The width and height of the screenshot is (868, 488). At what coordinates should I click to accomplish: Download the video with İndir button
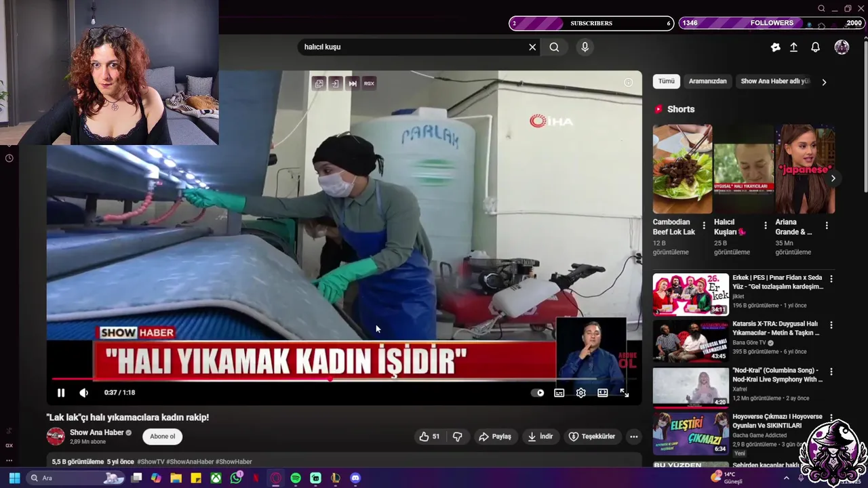coord(540,436)
